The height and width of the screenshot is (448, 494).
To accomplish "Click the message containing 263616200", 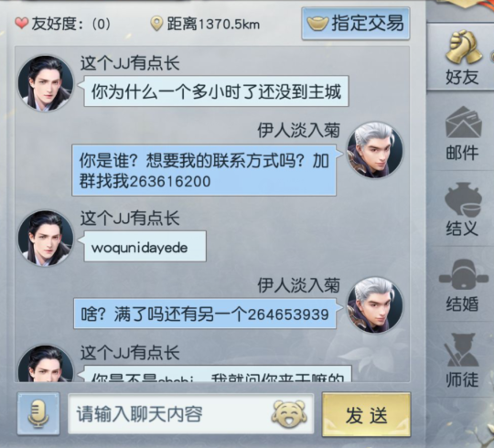I will coord(204,170).
